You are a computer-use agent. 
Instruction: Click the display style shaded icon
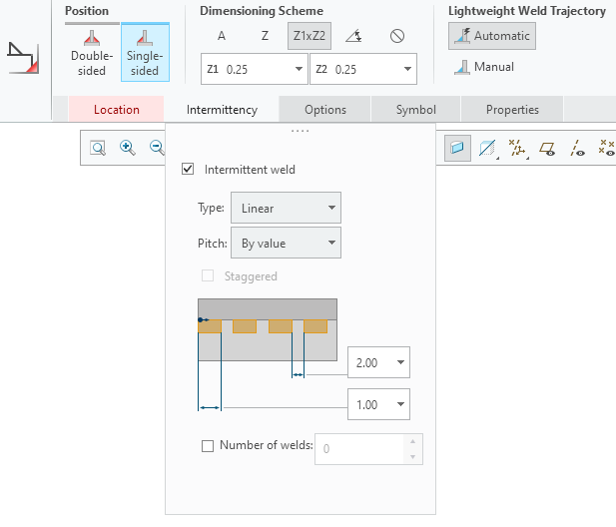[x=457, y=148]
